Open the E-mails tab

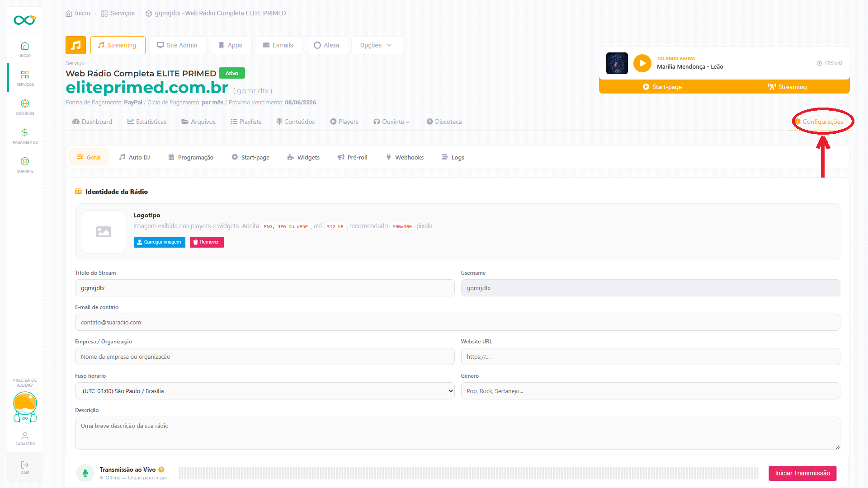tap(278, 45)
